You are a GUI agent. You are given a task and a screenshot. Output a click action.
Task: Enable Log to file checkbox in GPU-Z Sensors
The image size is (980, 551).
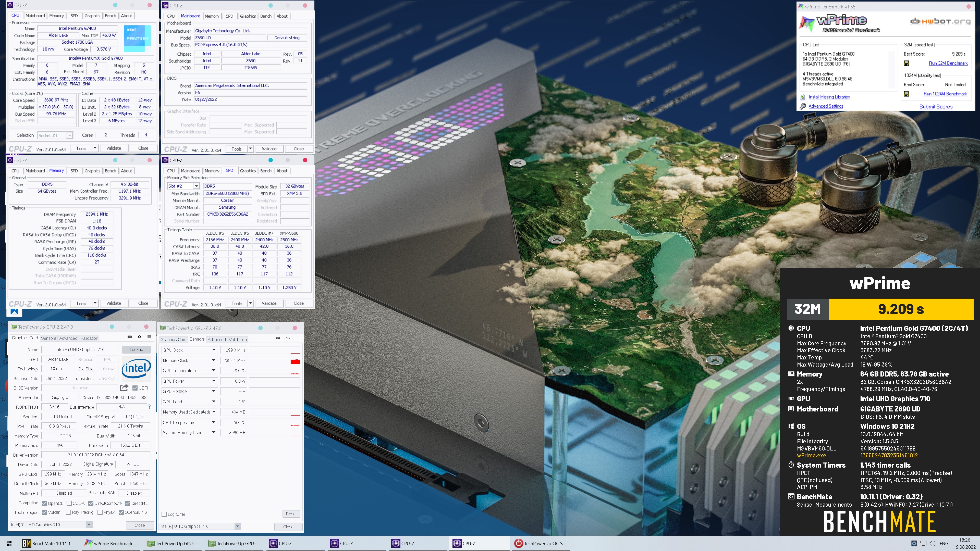click(164, 514)
